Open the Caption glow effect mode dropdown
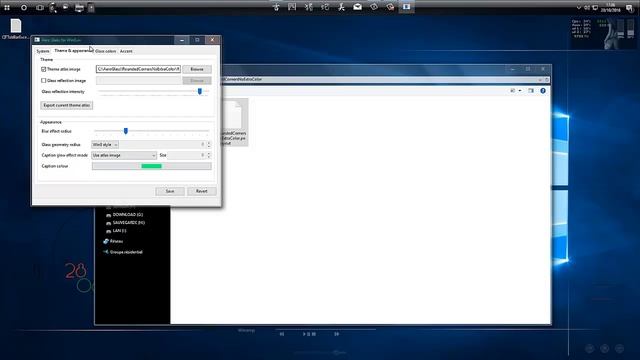 point(124,155)
